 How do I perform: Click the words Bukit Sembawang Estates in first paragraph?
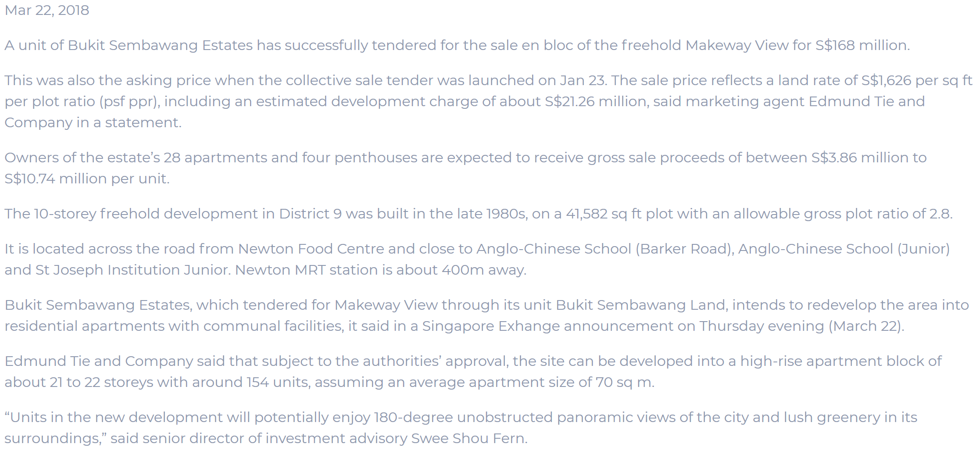160,45
